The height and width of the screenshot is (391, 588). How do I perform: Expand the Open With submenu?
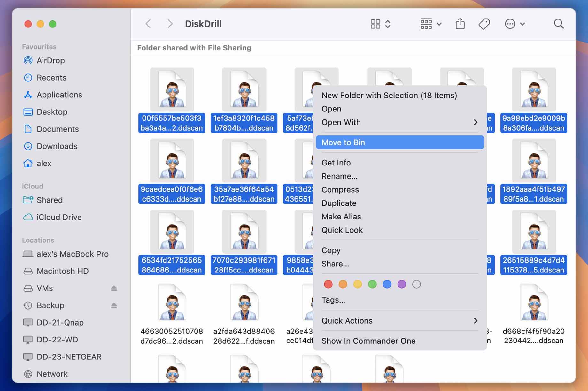(399, 122)
